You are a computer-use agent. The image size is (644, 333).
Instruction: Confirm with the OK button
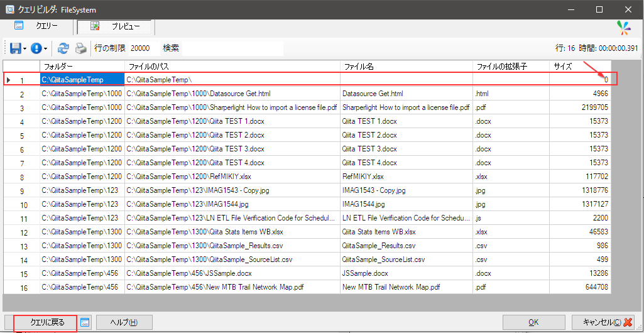pyautogui.click(x=534, y=322)
